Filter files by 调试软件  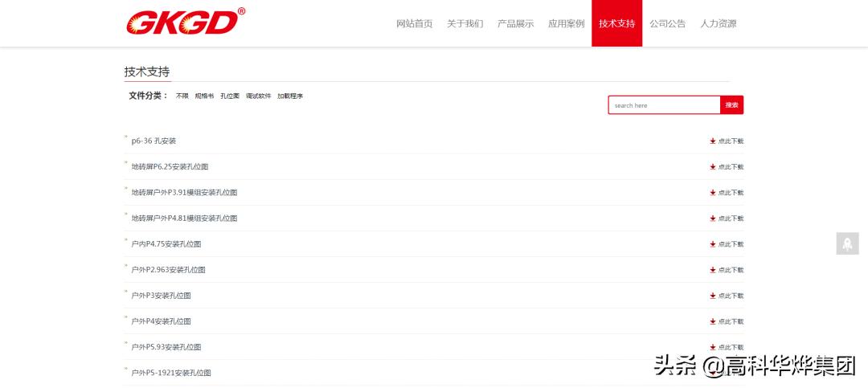point(259,96)
